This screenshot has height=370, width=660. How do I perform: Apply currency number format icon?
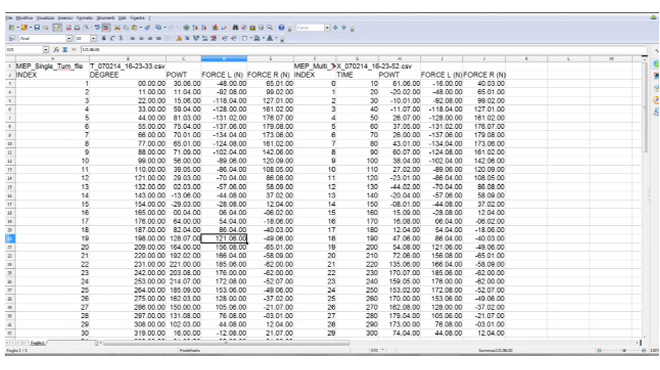pyautogui.click(x=178, y=38)
